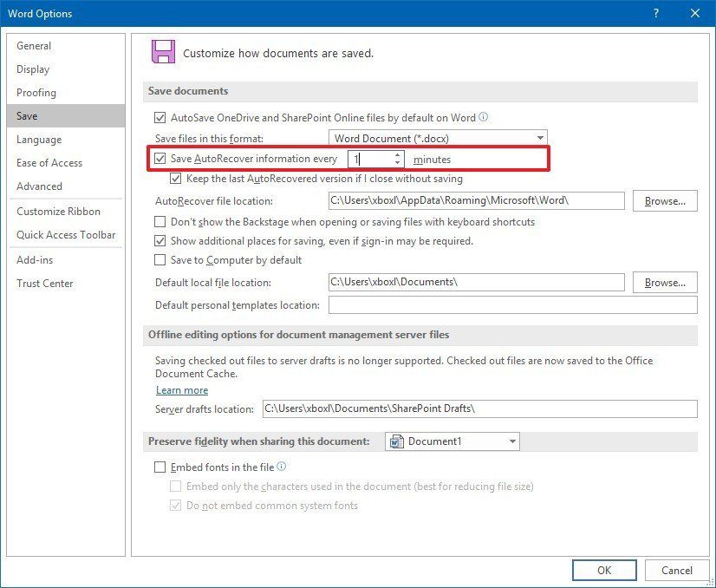Image resolution: width=716 pixels, height=588 pixels.
Task: Check Don't show the Backstage option
Action: coord(159,221)
